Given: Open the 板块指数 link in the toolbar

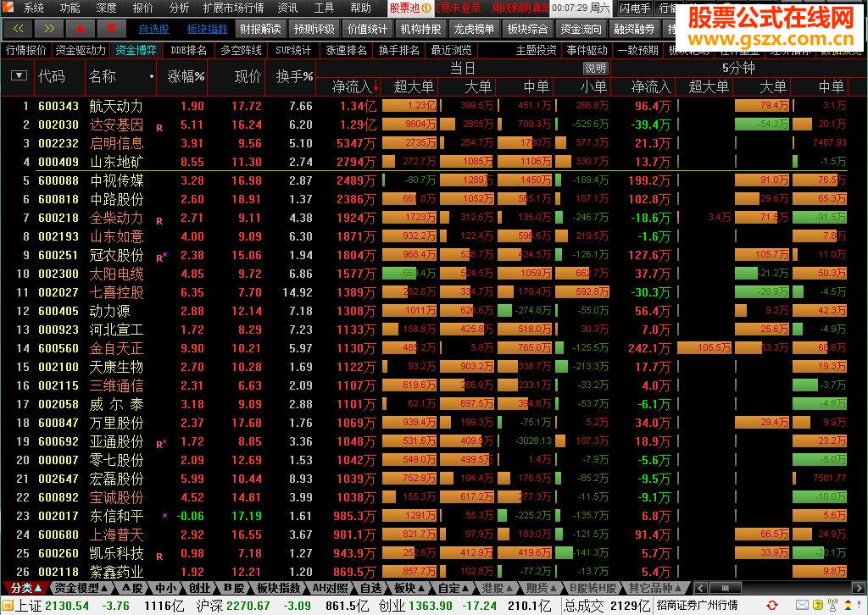Looking at the screenshot, I should coord(207,30).
